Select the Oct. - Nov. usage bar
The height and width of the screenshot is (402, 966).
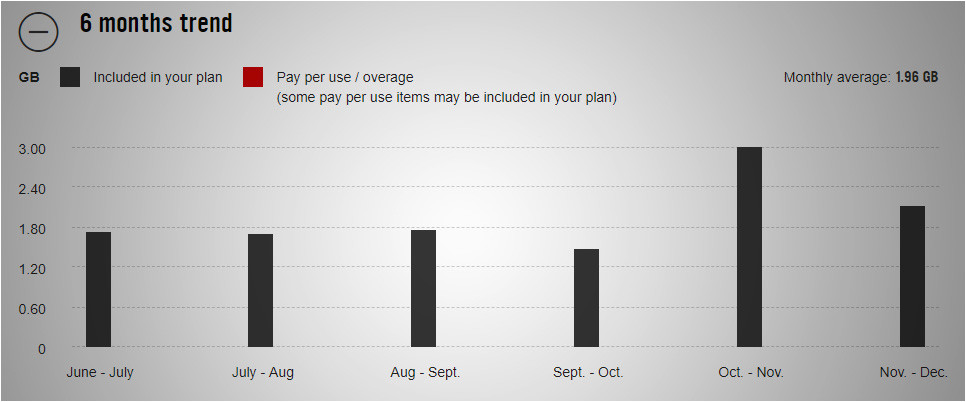pyautogui.click(x=749, y=247)
